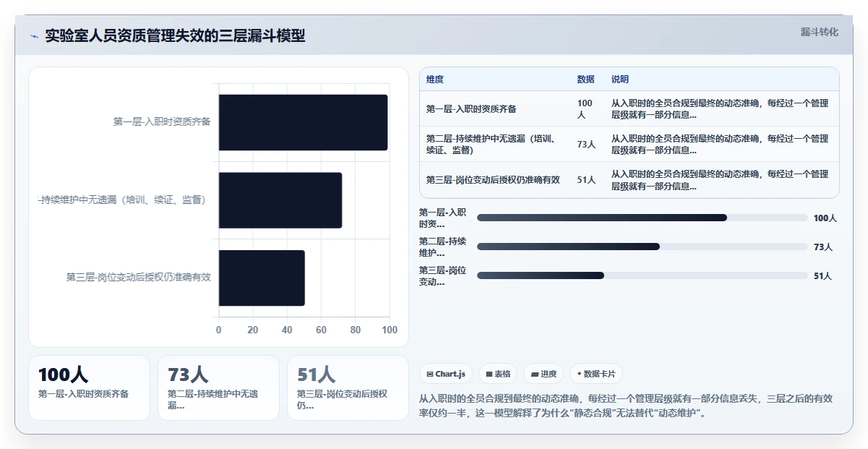This screenshot has width=868, height=449.
Task: Open the 73人 data card
Action: tap(218, 388)
